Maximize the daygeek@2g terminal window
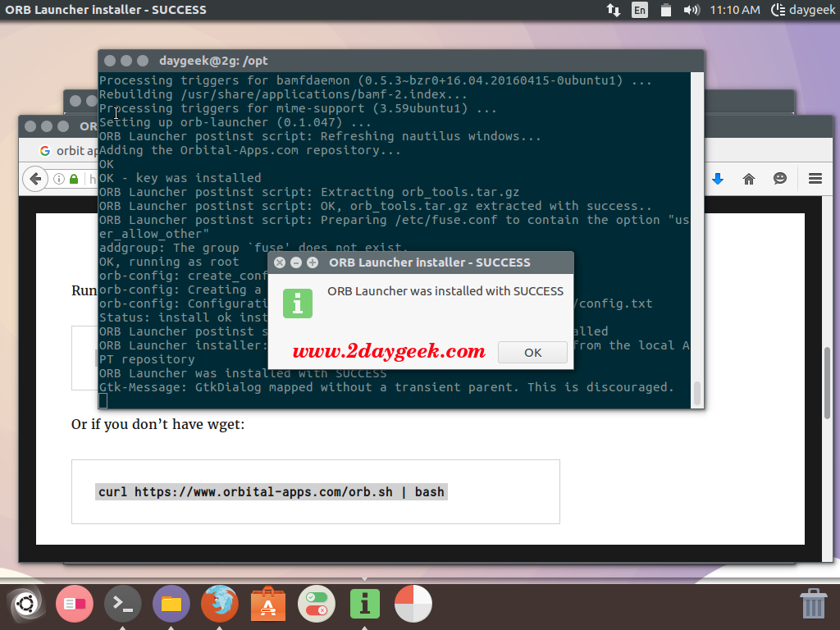Viewport: 840px width, 630px height. 143,61
